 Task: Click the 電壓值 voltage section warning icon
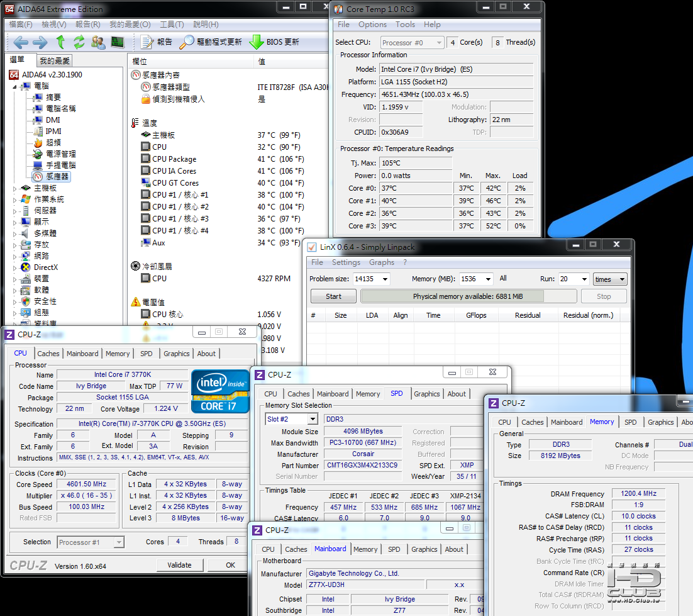136,302
